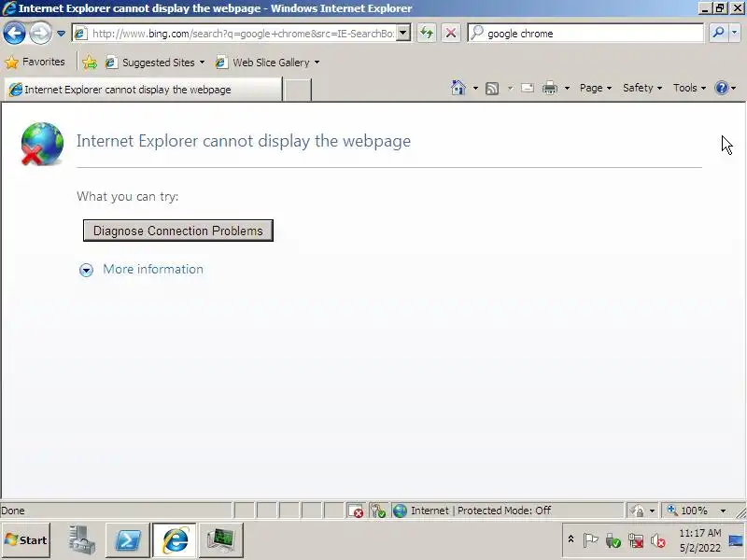Viewport: 747px width, 560px height.
Task: Click the 100% zoom level button
Action: click(688, 511)
